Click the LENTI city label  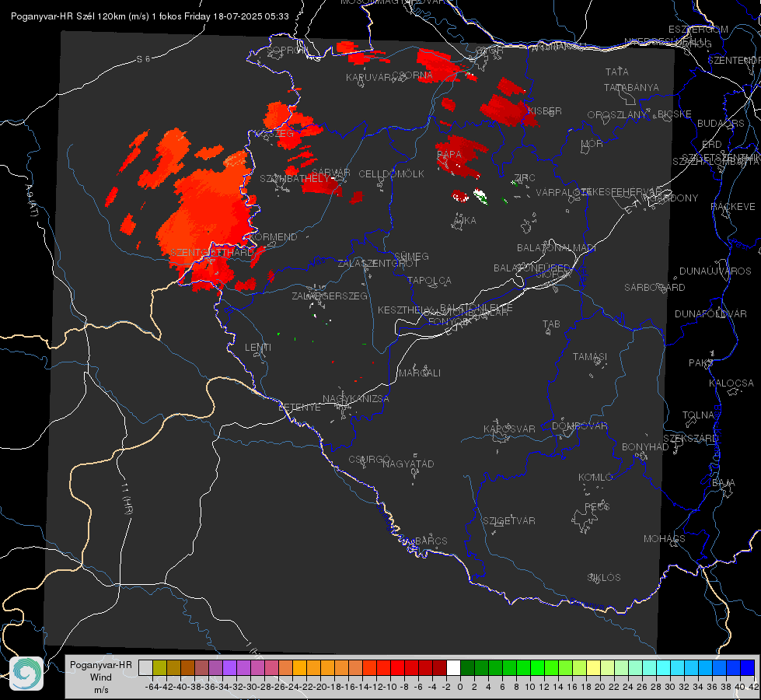tap(258, 348)
